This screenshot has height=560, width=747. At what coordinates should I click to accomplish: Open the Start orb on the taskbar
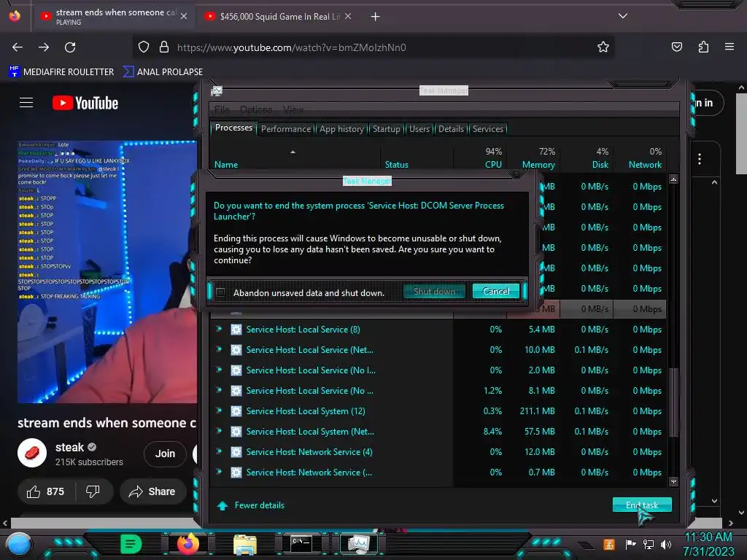pyautogui.click(x=19, y=544)
